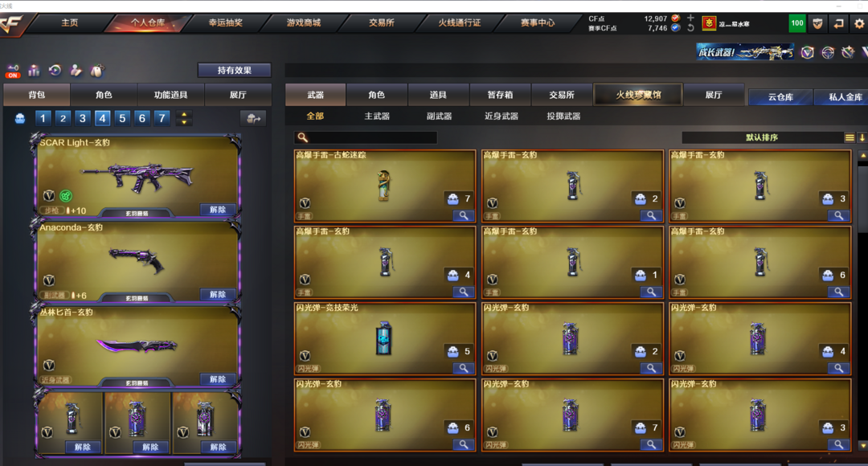Click the V badge on Anaconda-玄豹
Viewport: 868px width, 466px height.
click(49, 280)
